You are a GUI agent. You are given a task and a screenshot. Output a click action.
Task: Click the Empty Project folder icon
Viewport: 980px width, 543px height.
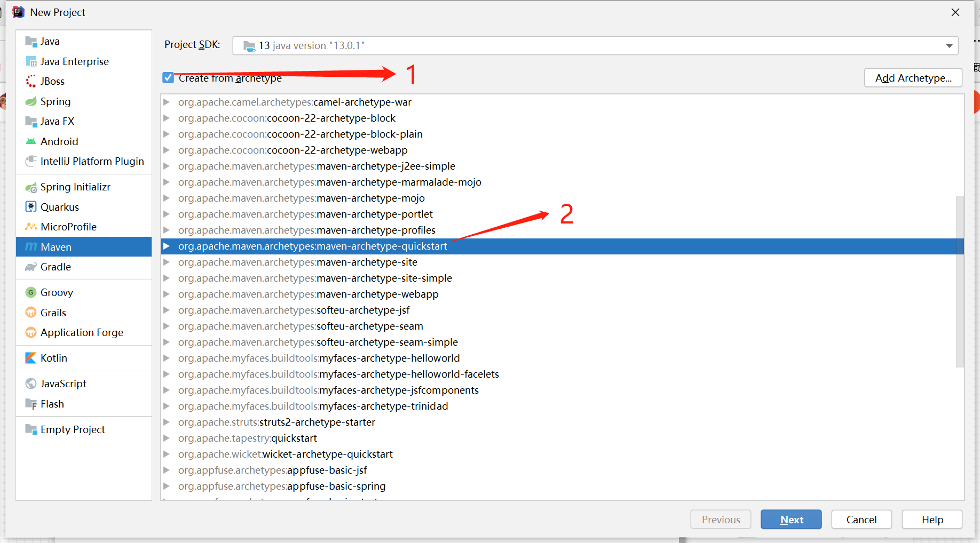[31, 429]
